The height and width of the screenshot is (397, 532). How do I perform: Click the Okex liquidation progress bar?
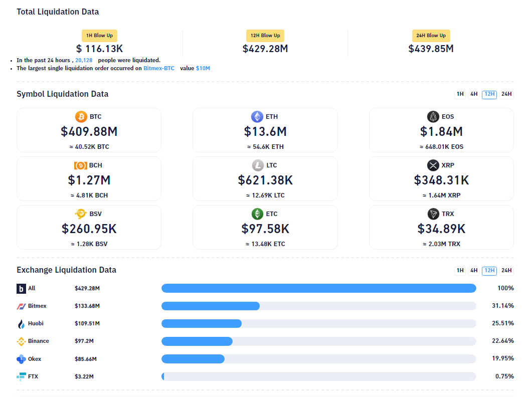(318, 359)
